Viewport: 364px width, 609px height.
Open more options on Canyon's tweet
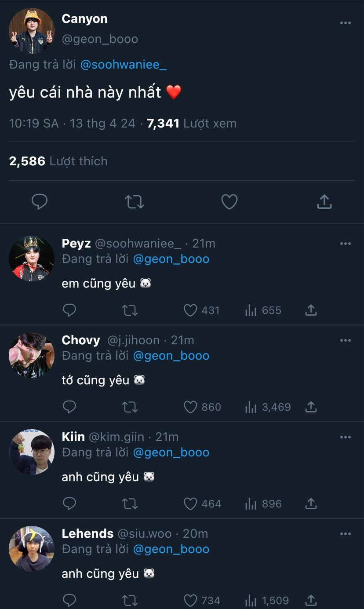coord(346,23)
